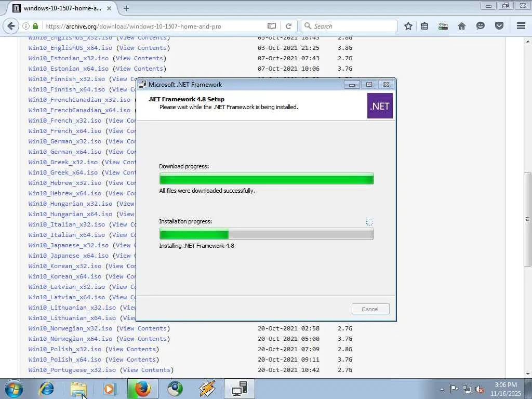Image resolution: width=532 pixels, height=399 pixels.
Task: Reload the page with refresh icon
Action: [288, 26]
